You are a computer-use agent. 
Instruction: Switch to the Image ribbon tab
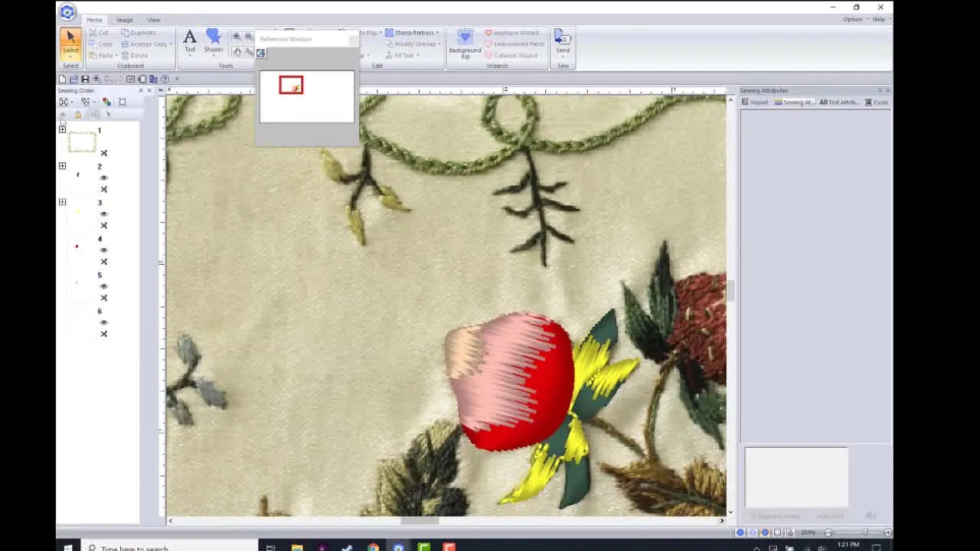[125, 19]
